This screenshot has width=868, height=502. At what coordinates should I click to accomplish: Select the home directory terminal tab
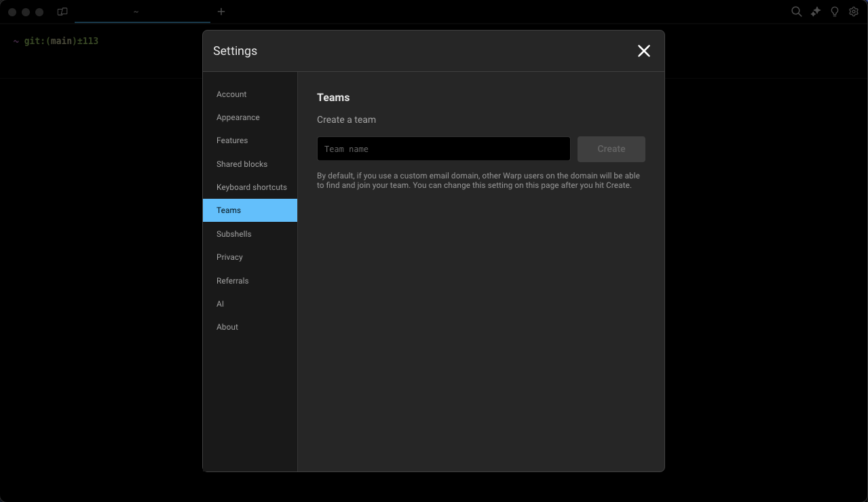136,12
